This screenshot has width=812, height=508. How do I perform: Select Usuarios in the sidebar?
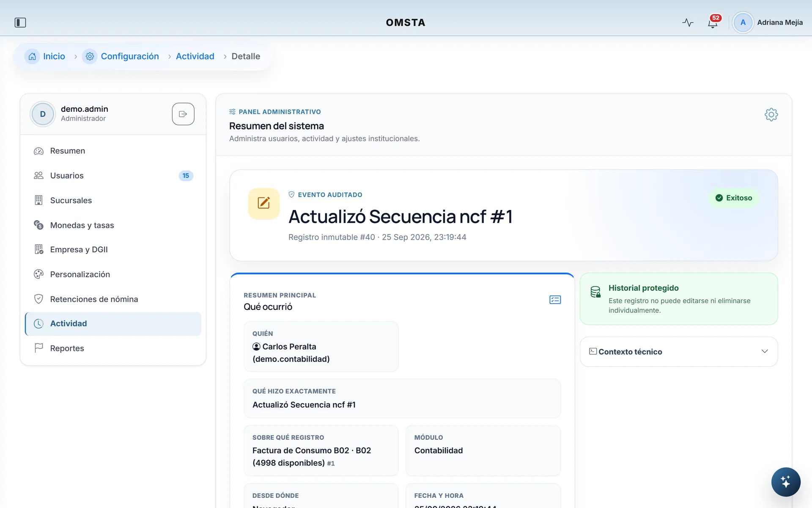pos(113,176)
